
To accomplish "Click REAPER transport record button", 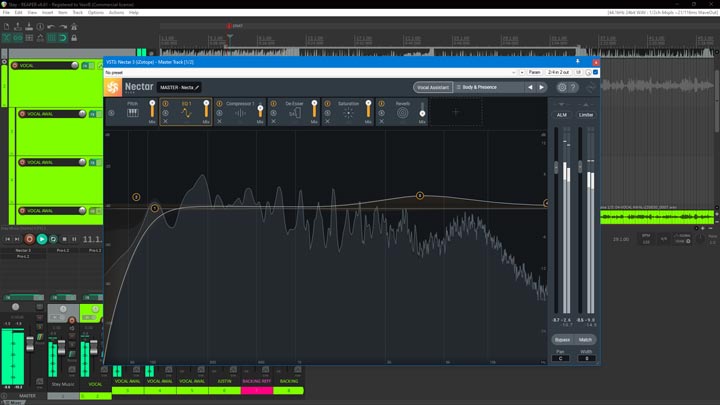I will [x=29, y=239].
